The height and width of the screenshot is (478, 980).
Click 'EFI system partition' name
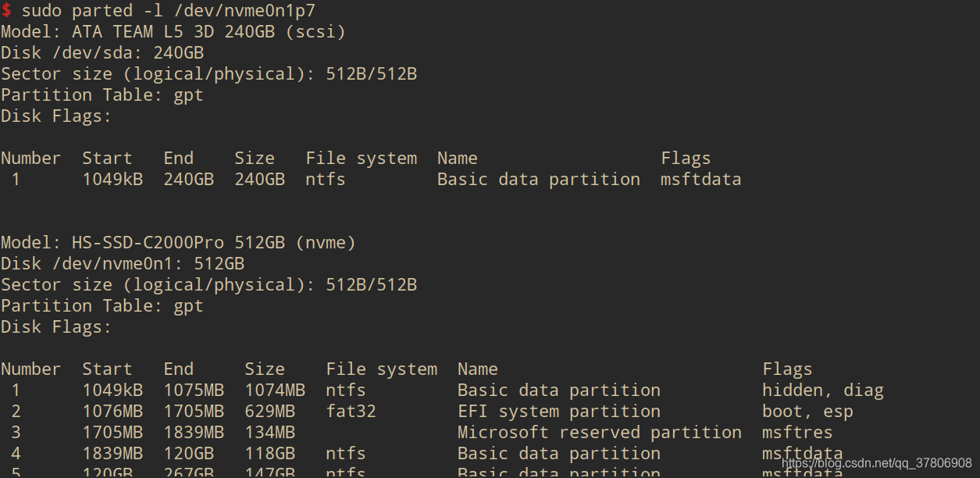pos(559,412)
